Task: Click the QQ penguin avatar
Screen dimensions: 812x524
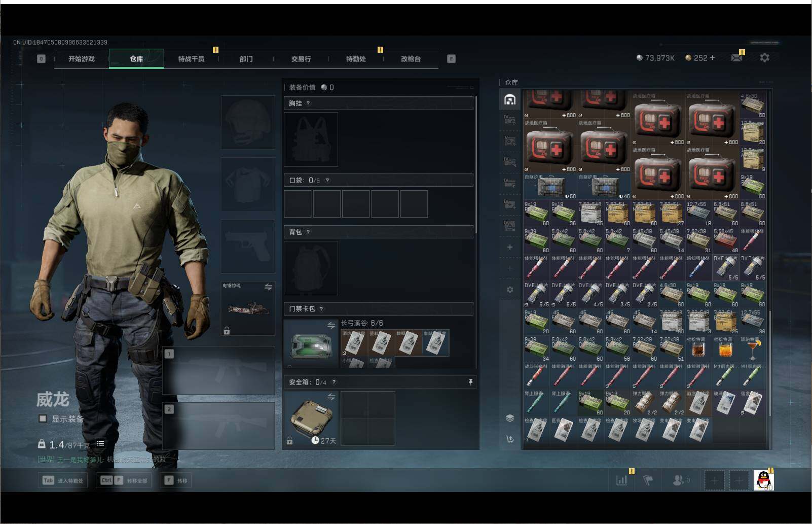Action: pyautogui.click(x=763, y=480)
